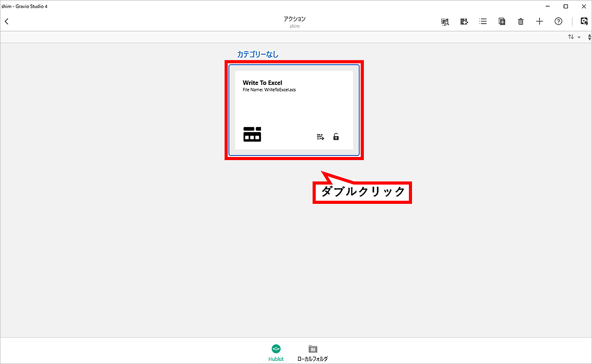This screenshot has width=592, height=364.
Task: Close the Gravio Studio window
Action: (584, 6)
